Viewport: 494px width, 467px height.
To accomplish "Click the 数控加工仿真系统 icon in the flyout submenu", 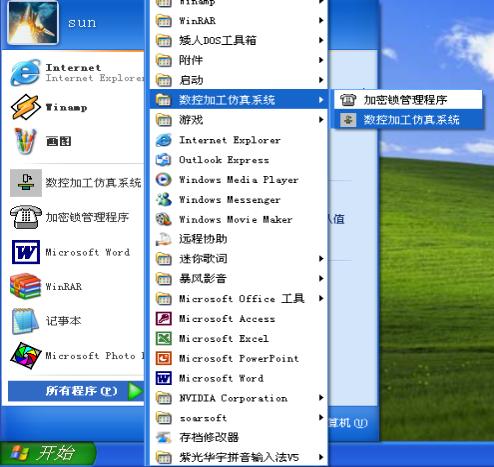I will tap(348, 120).
